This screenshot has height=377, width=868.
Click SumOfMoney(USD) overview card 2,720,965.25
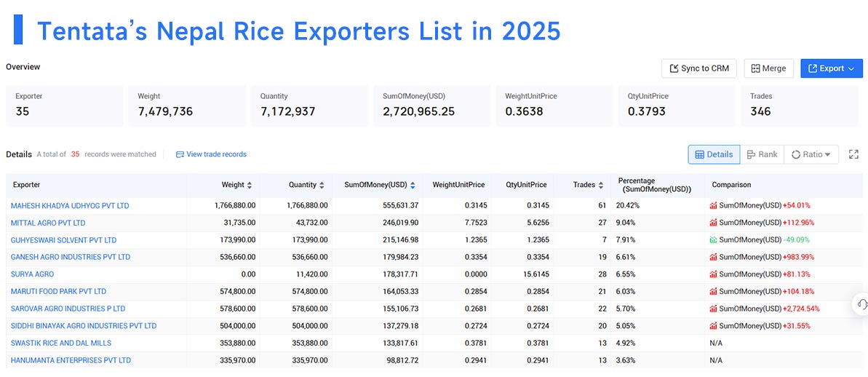(x=431, y=106)
